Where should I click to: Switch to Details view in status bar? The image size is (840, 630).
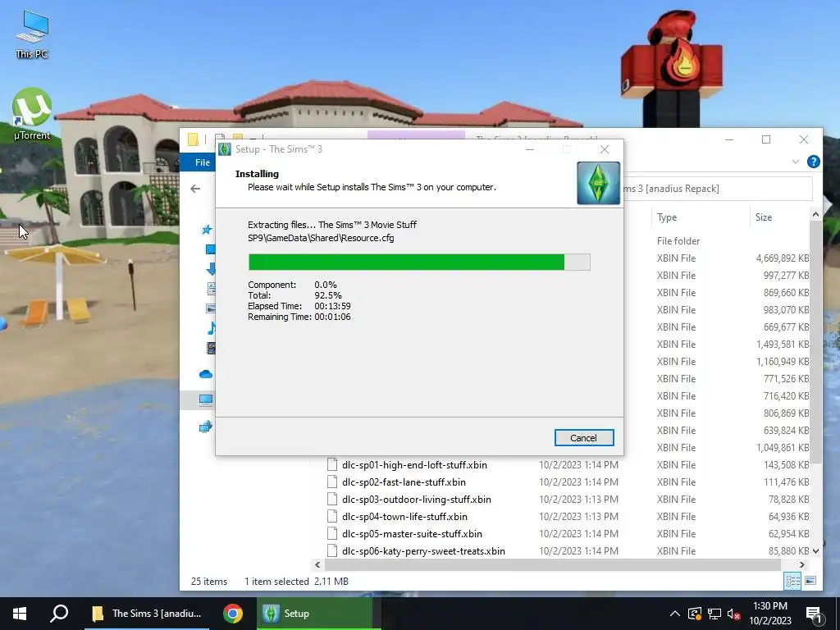click(x=792, y=581)
